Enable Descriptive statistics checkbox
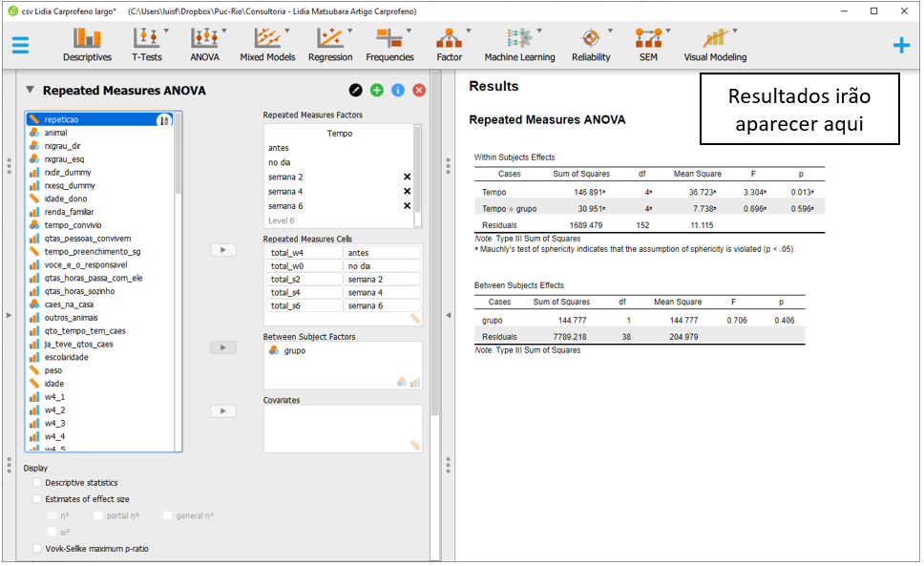924x566 pixels. 37,483
